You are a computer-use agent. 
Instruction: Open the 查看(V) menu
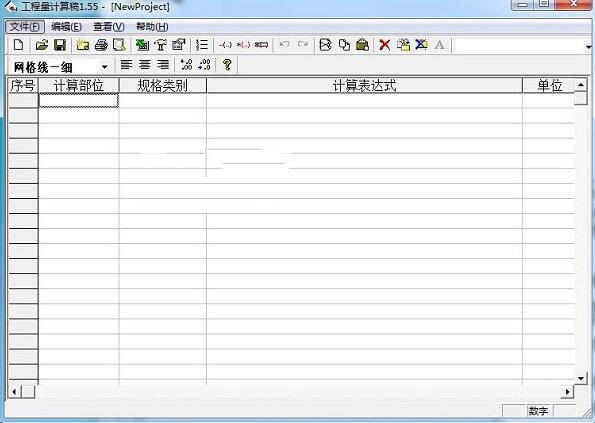[x=109, y=27]
